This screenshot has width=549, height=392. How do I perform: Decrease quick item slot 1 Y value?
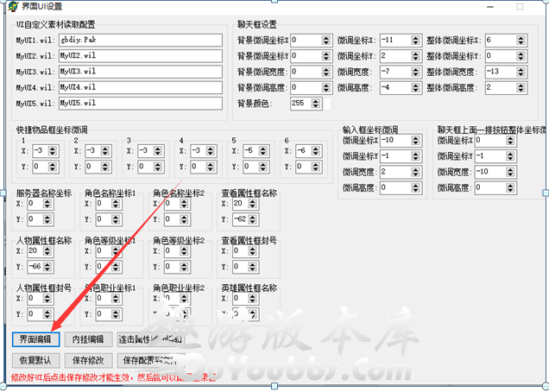(54, 170)
